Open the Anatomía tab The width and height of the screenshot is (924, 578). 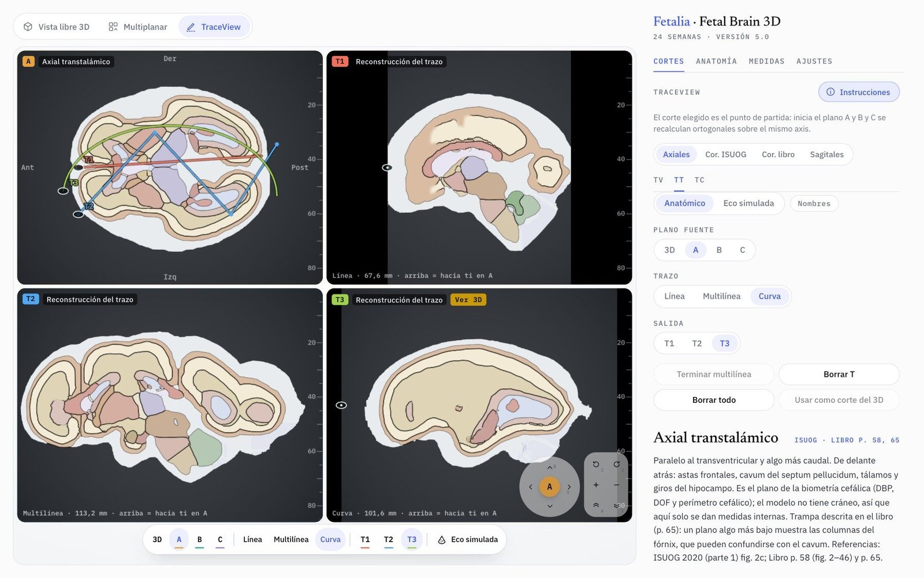pyautogui.click(x=716, y=61)
